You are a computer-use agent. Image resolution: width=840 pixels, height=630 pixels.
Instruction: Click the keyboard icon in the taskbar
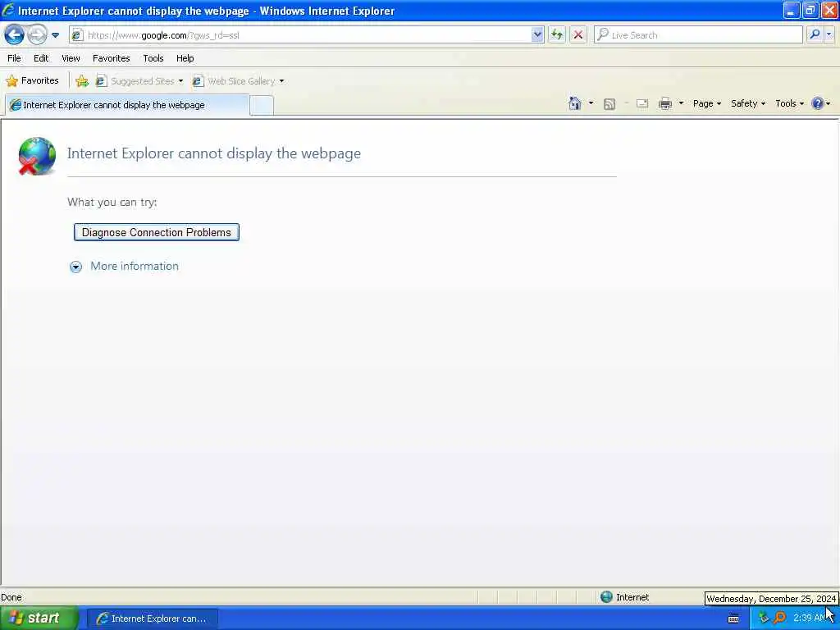(733, 619)
